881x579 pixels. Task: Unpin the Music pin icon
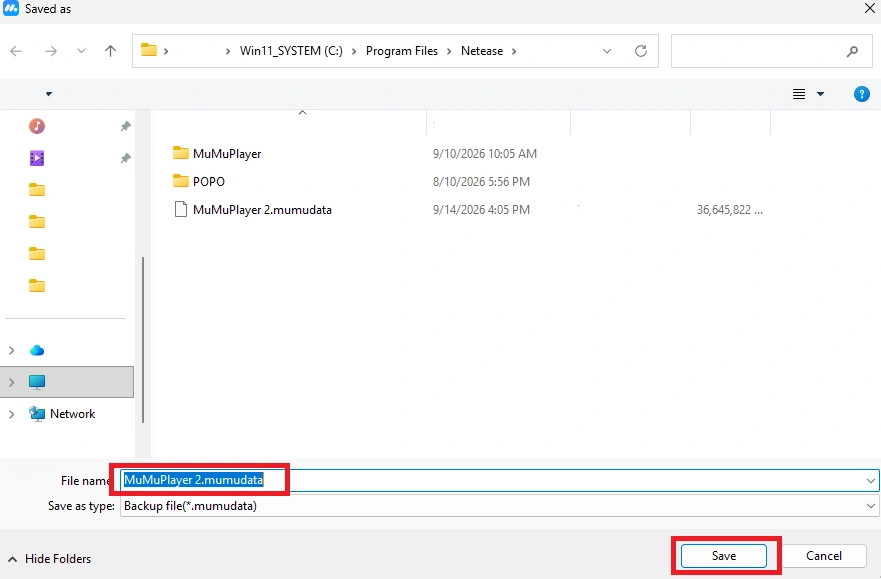coord(125,126)
